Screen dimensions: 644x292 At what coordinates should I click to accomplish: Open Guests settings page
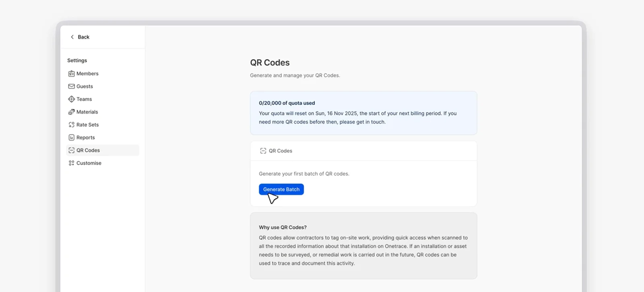tap(103, 86)
